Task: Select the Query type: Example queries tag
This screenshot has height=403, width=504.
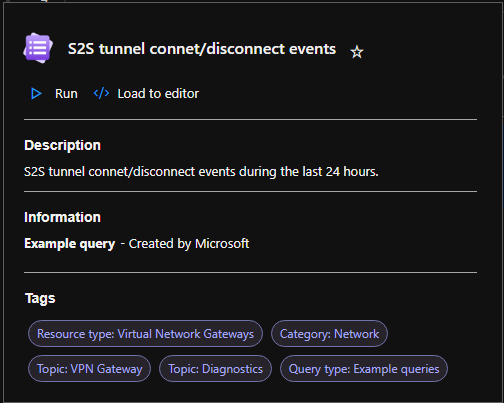Action: tap(364, 369)
